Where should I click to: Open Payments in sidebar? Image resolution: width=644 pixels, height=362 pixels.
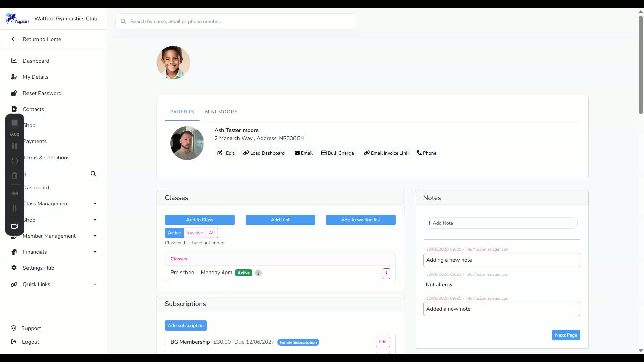pos(35,141)
